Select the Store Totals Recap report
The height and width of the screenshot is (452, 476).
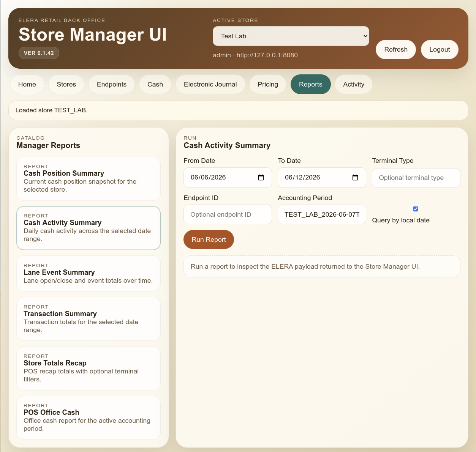click(89, 369)
